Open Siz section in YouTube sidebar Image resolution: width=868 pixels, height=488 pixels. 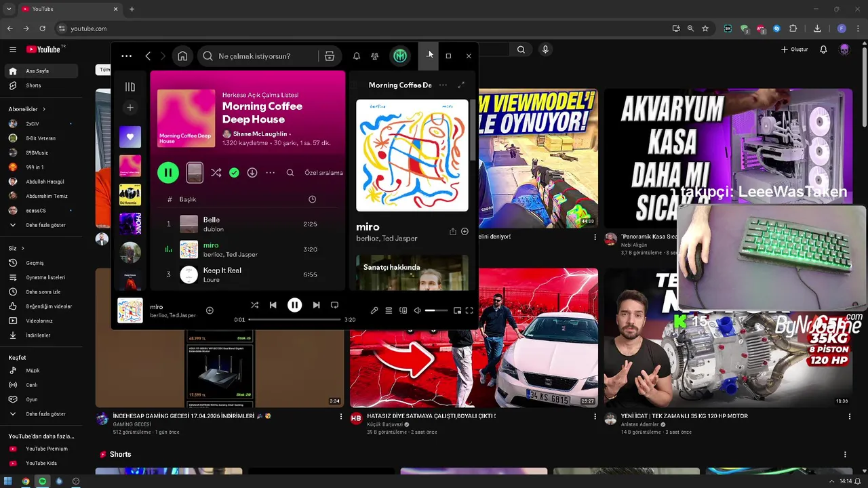pos(16,248)
